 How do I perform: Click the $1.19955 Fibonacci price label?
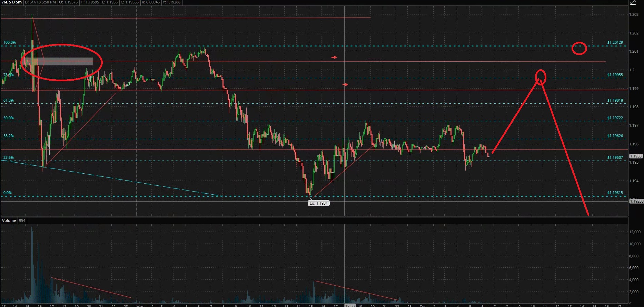click(x=615, y=75)
